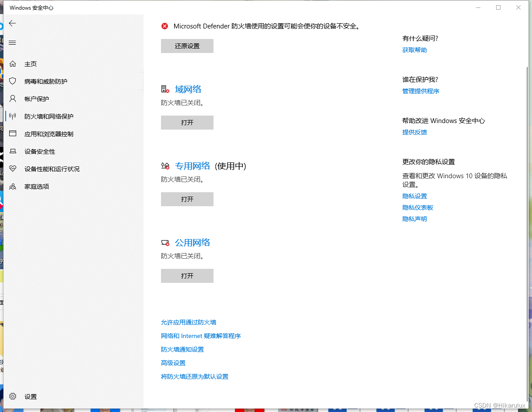Collapse sidebar with hamburger menu
Screen dimensions: 532x412
pyautogui.click(x=12, y=42)
